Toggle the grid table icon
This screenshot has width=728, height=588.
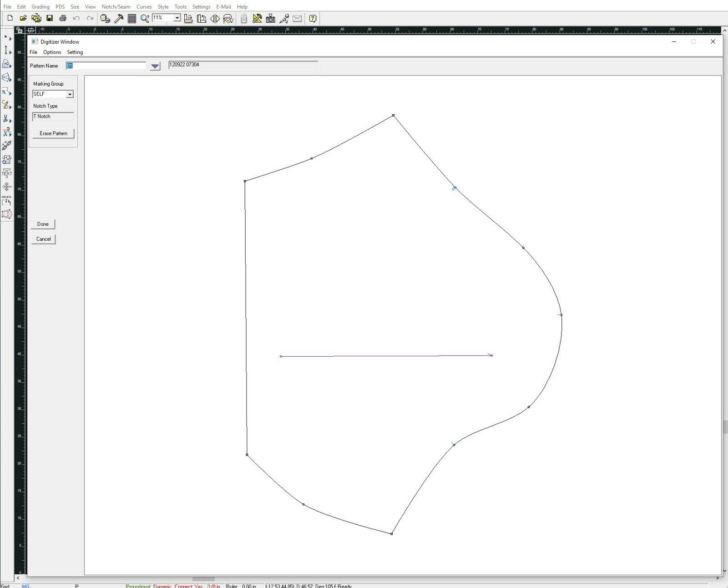pyautogui.click(x=132, y=18)
